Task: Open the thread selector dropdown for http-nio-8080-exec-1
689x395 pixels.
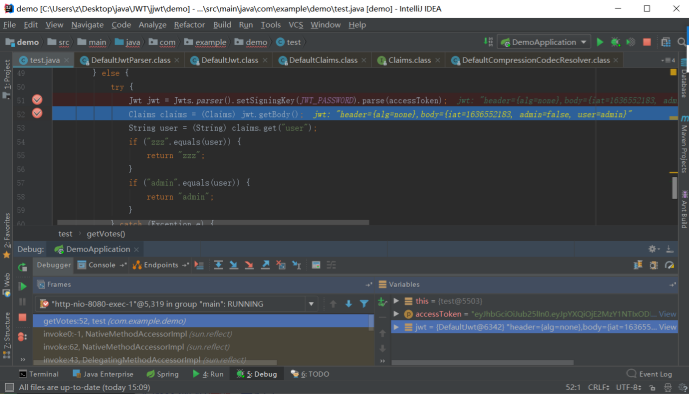Action: coord(311,304)
